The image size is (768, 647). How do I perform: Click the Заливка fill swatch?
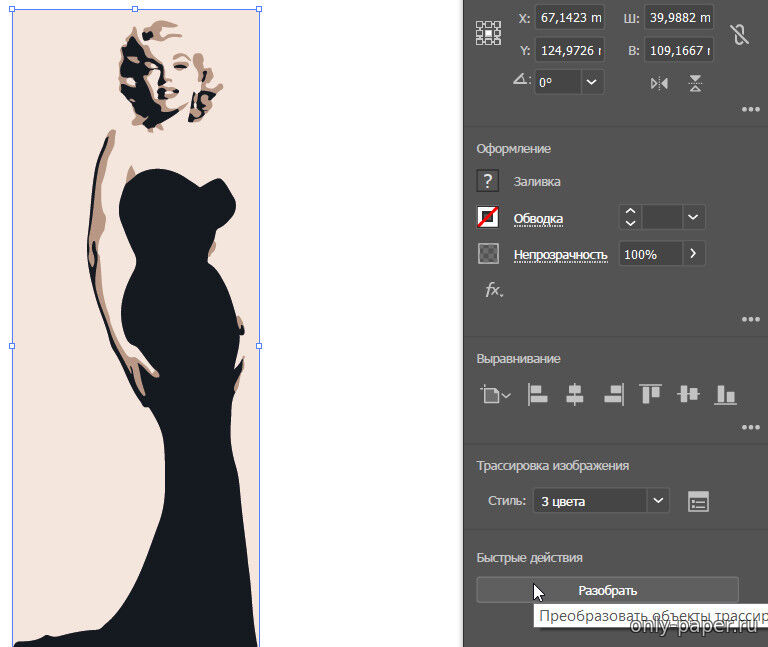pos(488,181)
